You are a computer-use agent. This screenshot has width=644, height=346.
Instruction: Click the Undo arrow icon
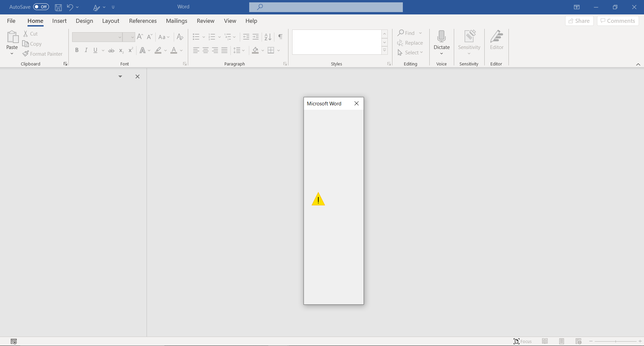pyautogui.click(x=70, y=7)
